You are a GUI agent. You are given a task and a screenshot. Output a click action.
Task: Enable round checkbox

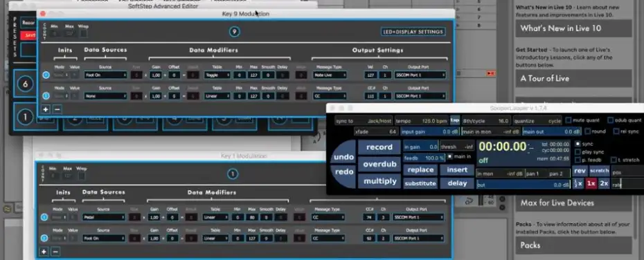588,131
